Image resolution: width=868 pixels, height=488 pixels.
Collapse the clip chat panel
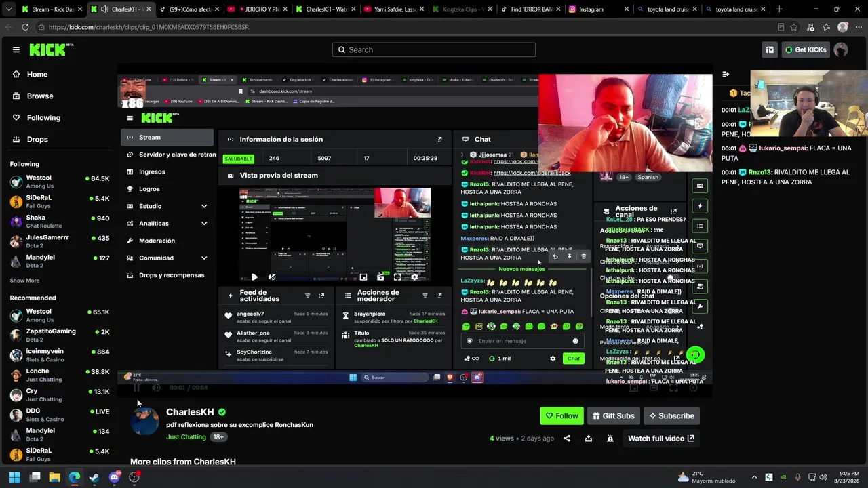coord(726,74)
